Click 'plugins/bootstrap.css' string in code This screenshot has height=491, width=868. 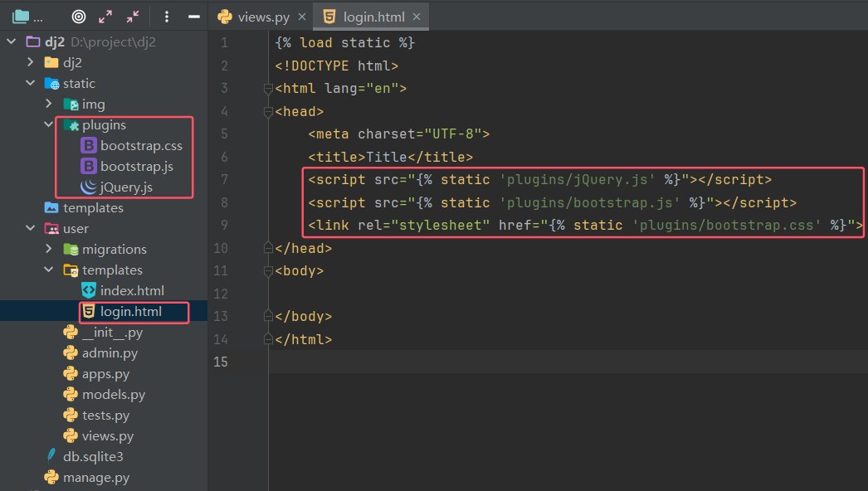(726, 226)
